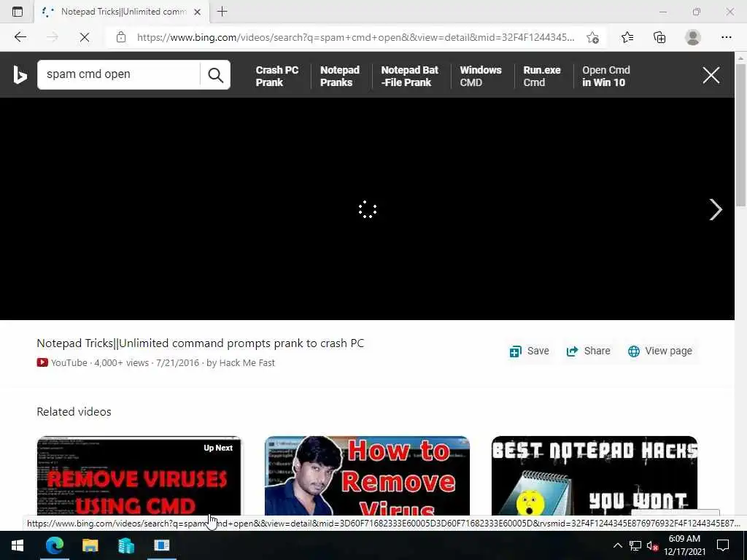
Task: Open network status tray icon
Action: coord(635,545)
